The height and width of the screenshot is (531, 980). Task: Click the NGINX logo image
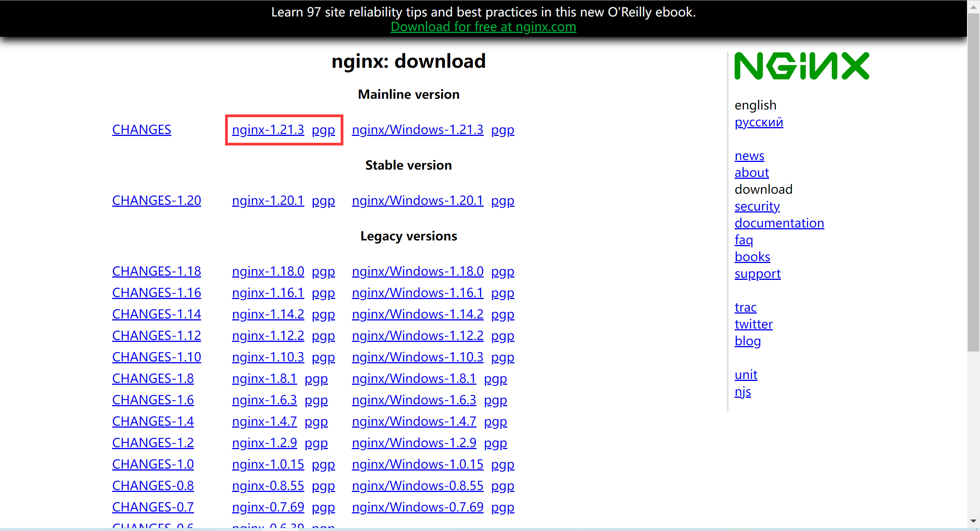[x=802, y=66]
